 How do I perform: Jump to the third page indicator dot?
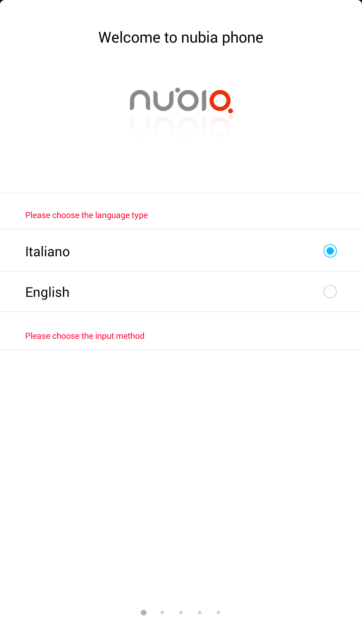[181, 612]
